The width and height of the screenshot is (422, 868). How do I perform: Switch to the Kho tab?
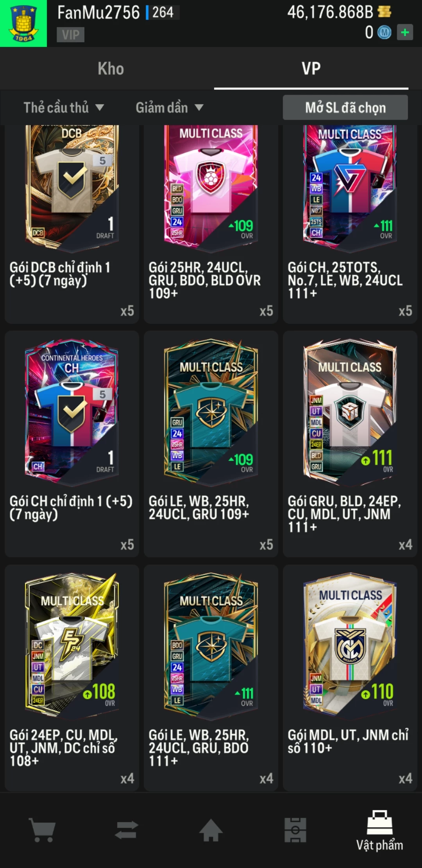point(111,69)
